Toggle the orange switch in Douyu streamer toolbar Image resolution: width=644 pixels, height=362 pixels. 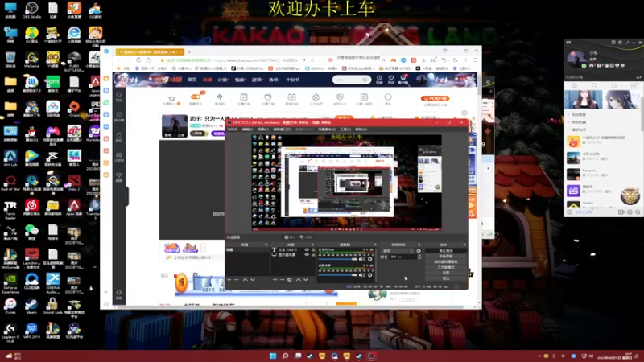point(196,97)
